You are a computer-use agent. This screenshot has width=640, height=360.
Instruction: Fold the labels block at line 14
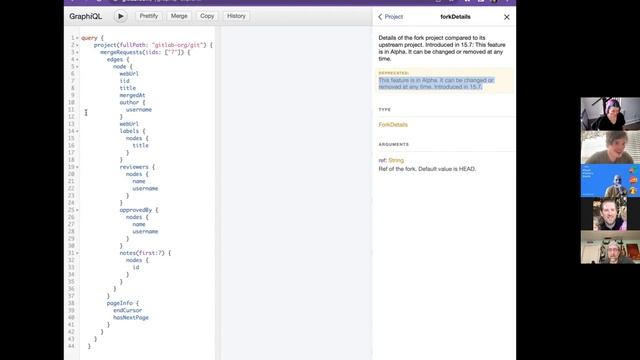[x=77, y=131]
